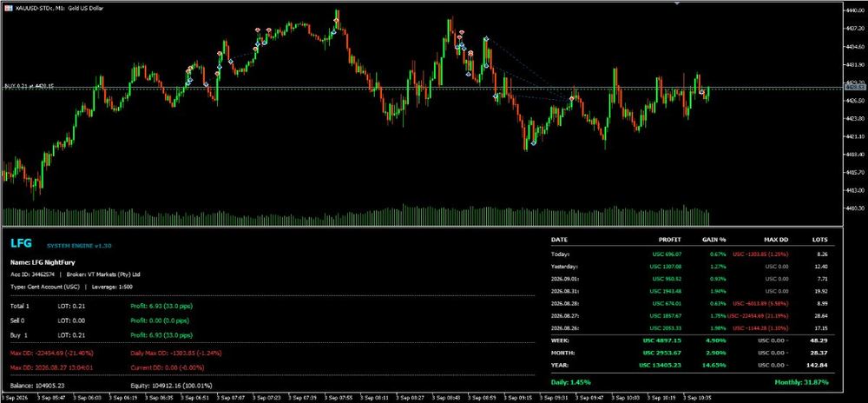Click the Buy 1 positions label

(x=19, y=335)
